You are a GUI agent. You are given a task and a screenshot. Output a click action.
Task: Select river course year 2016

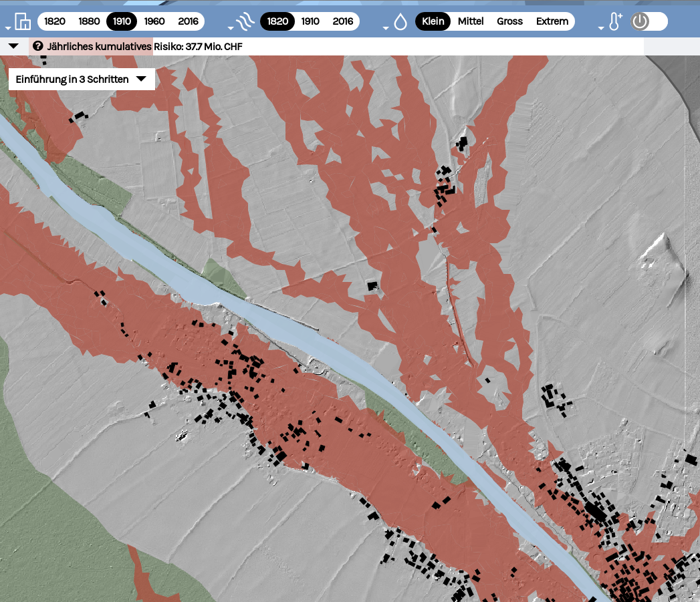[x=343, y=21]
